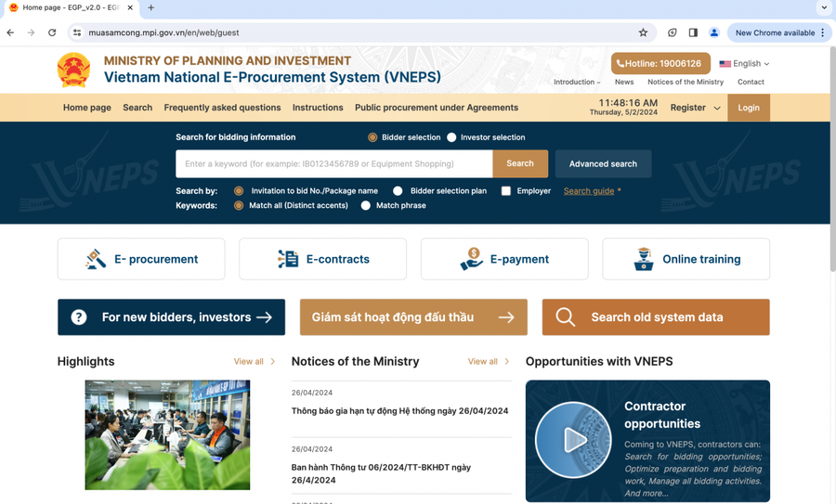This screenshot has width=836, height=504.
Task: Select Investor selection radio button
Action: (451, 137)
